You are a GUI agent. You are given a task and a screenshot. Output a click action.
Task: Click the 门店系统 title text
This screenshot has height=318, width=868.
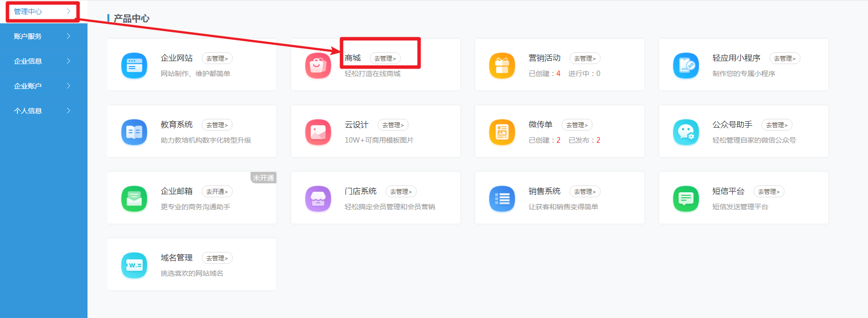coord(360,191)
